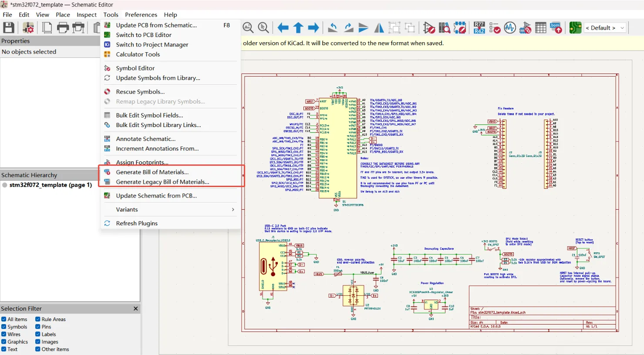Toggle the Symbols checkbox
This screenshot has height=355, width=644.
click(x=4, y=327)
